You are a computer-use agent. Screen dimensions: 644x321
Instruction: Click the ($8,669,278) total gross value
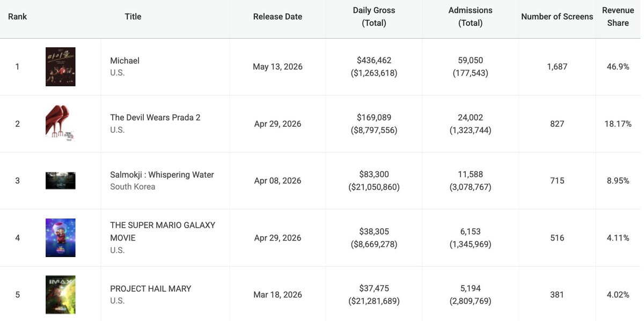tap(374, 244)
